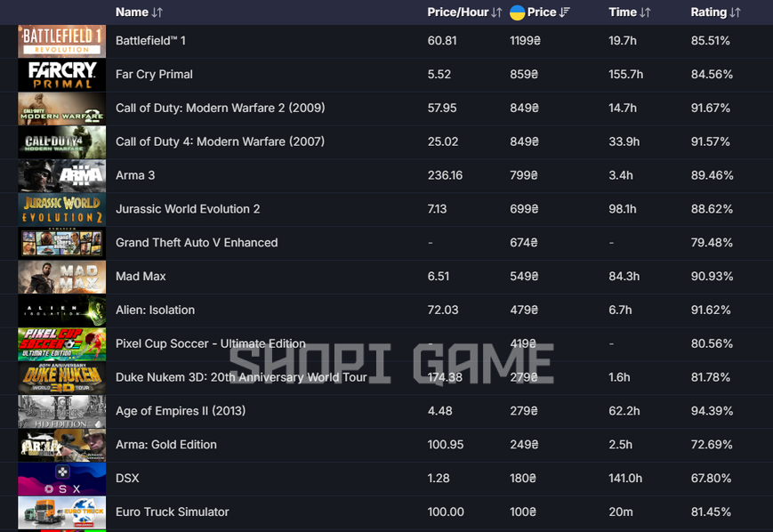
Task: Open Pixel Cup Soccer - Ultimate Edition title
Action: [211, 343]
